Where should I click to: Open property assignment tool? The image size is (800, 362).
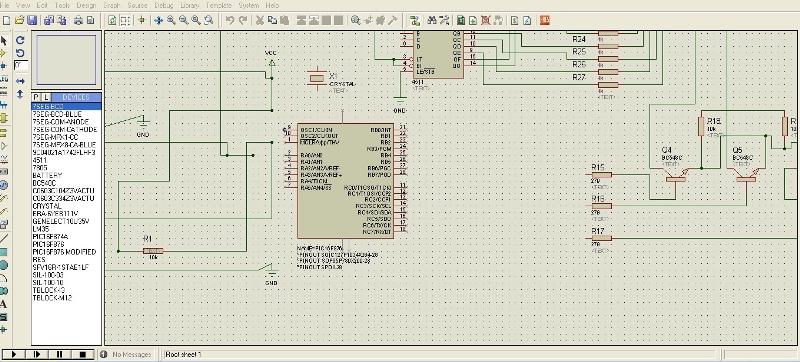pyautogui.click(x=444, y=20)
